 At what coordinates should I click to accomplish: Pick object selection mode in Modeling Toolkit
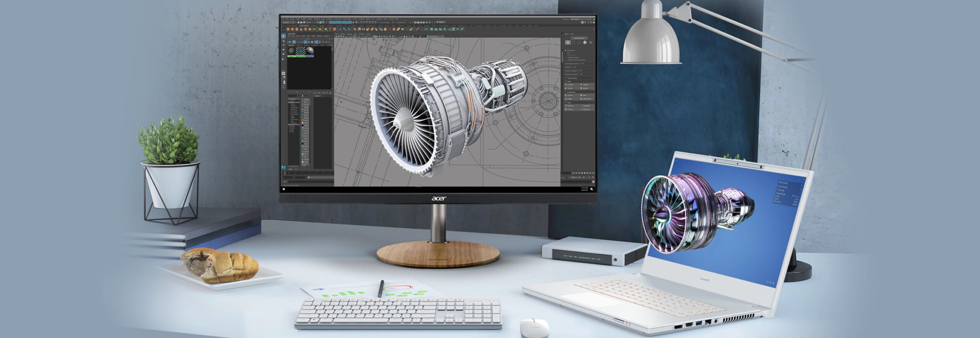tap(568, 42)
